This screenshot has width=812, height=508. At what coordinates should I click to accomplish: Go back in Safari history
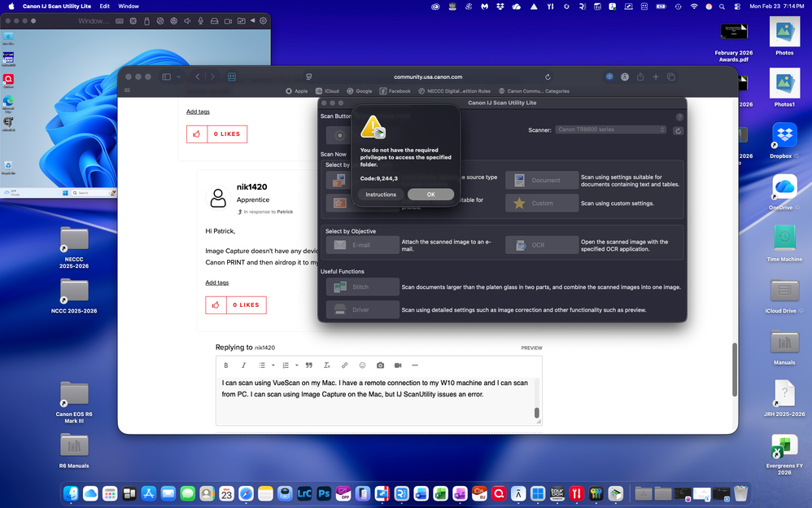tap(197, 77)
